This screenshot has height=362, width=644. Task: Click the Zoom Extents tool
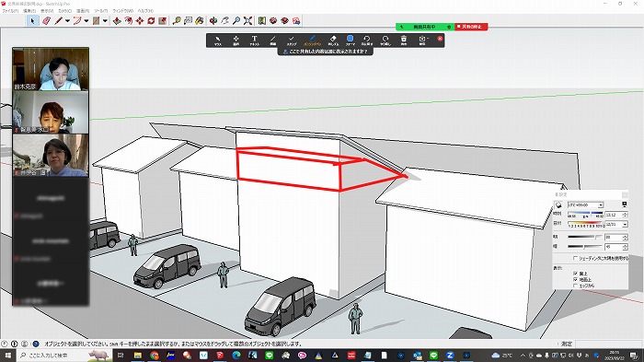(x=247, y=20)
